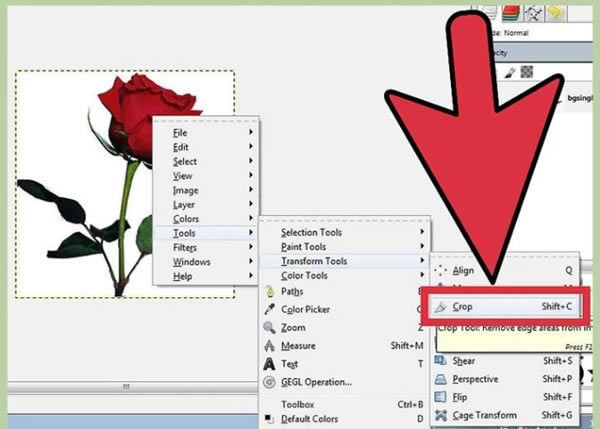Image resolution: width=600 pixels, height=429 pixels.
Task: Select the Perspective tool
Action: pos(505,379)
